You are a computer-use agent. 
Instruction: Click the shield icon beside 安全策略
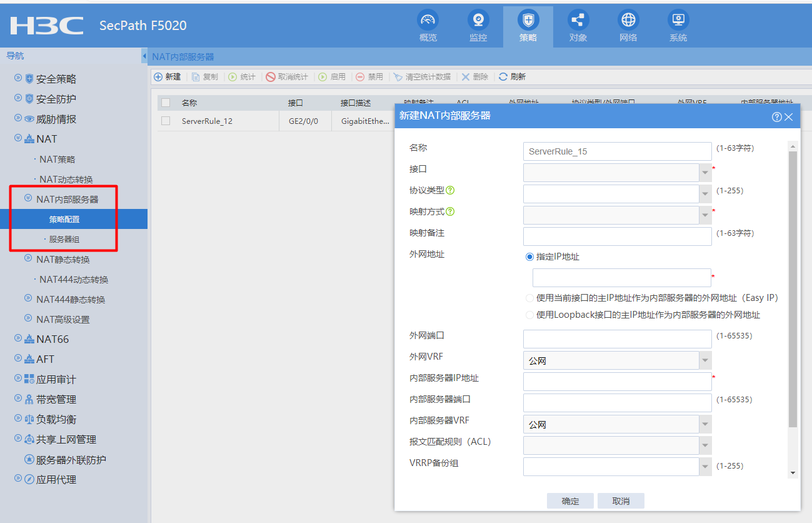pyautogui.click(x=29, y=79)
